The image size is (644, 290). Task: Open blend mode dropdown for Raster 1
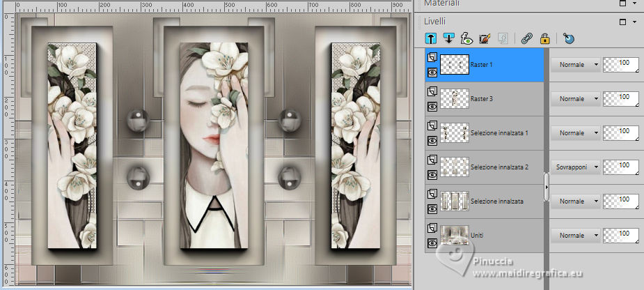click(575, 65)
